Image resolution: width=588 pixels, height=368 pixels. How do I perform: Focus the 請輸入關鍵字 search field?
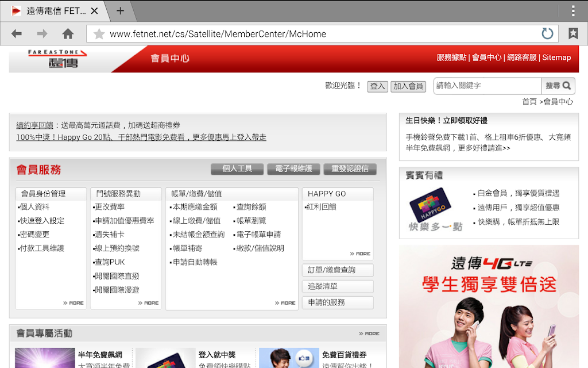click(x=488, y=86)
